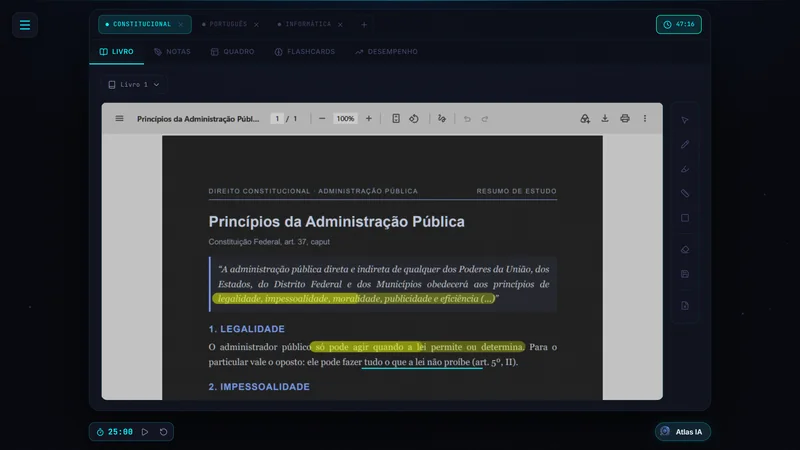
Task: Click the document file tool icon
Action: (x=685, y=306)
